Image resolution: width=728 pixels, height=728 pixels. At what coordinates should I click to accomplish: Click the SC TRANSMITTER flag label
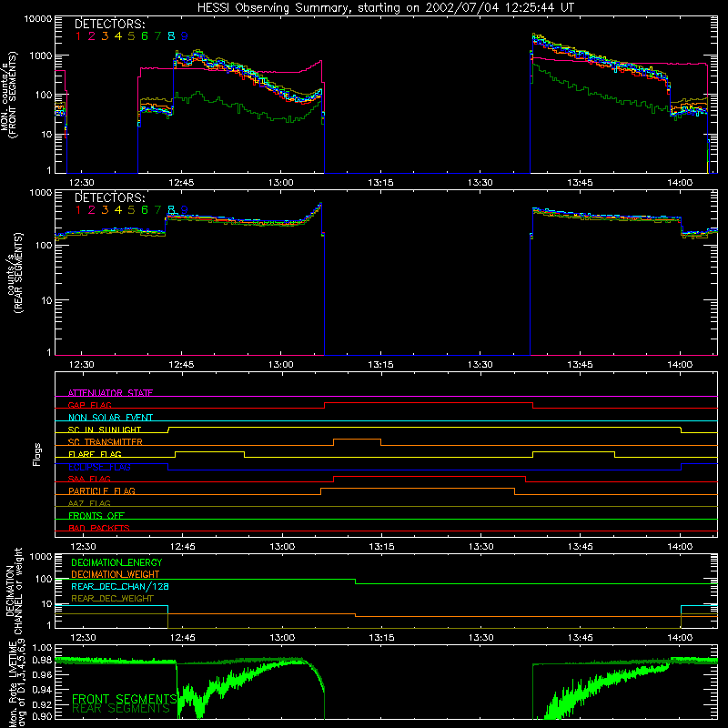click(106, 441)
